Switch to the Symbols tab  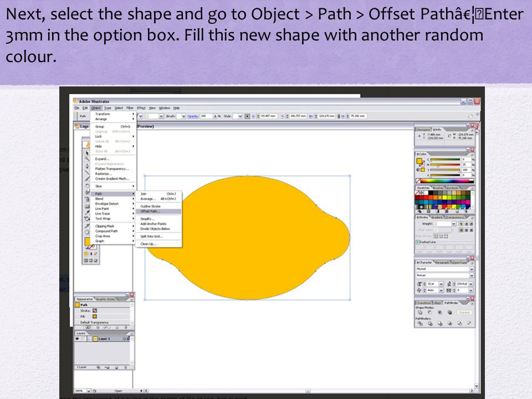[x=452, y=188]
